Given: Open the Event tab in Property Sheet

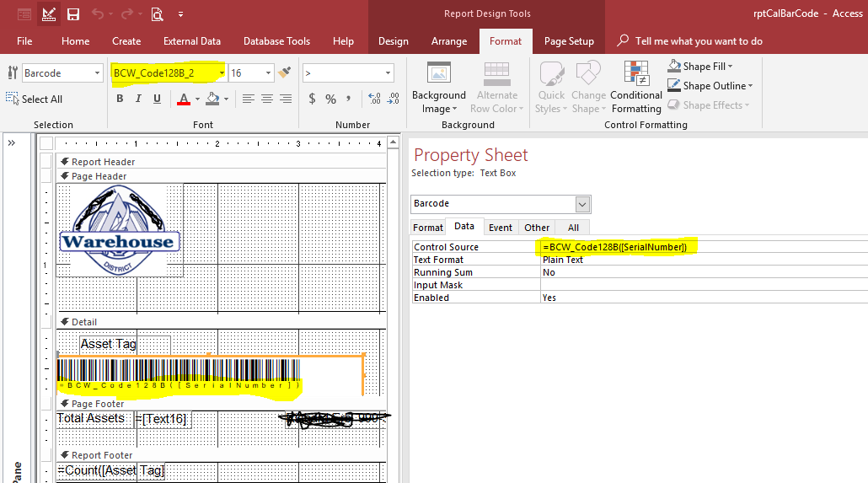Looking at the screenshot, I should (x=501, y=228).
